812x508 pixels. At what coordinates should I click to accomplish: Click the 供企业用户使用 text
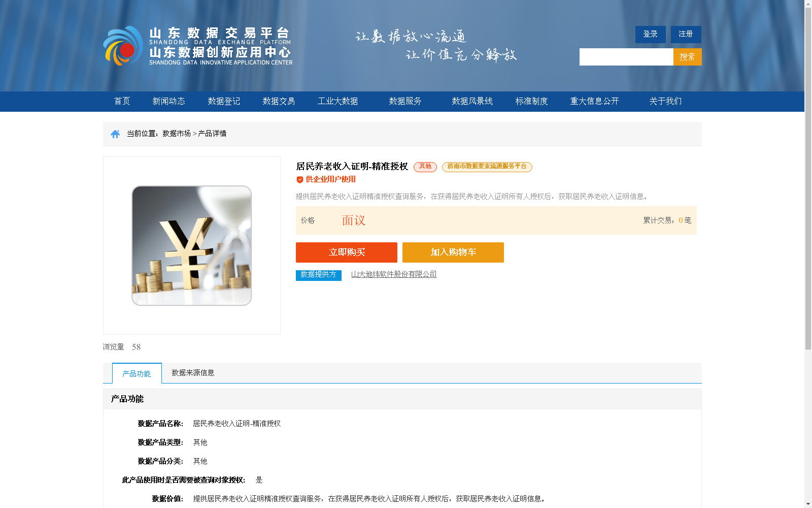[x=331, y=179]
